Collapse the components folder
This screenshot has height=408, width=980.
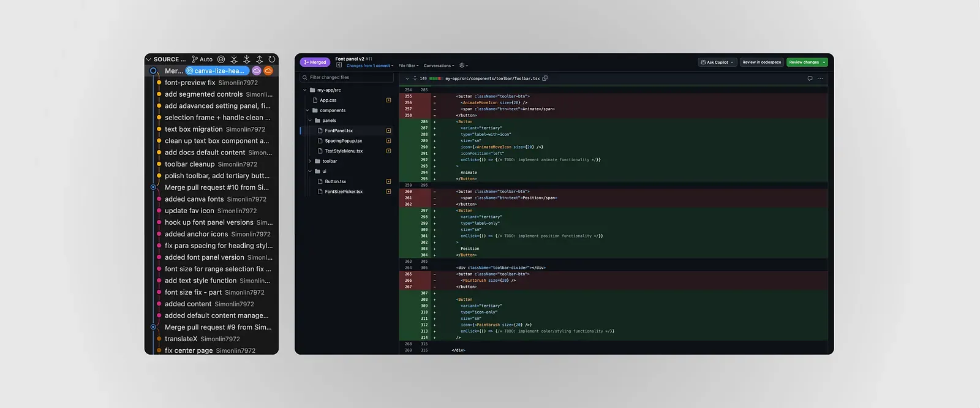(x=307, y=110)
